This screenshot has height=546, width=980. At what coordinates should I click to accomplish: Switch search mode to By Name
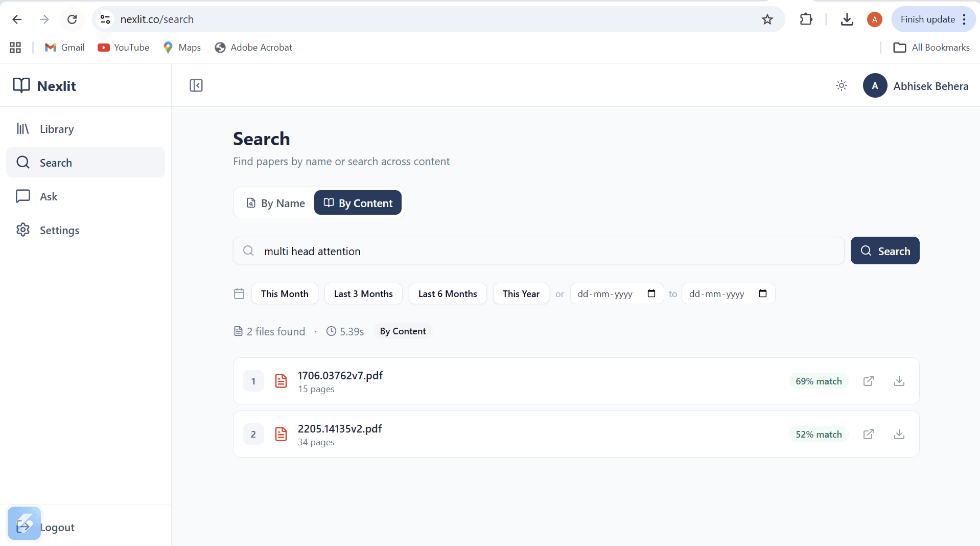pos(274,202)
